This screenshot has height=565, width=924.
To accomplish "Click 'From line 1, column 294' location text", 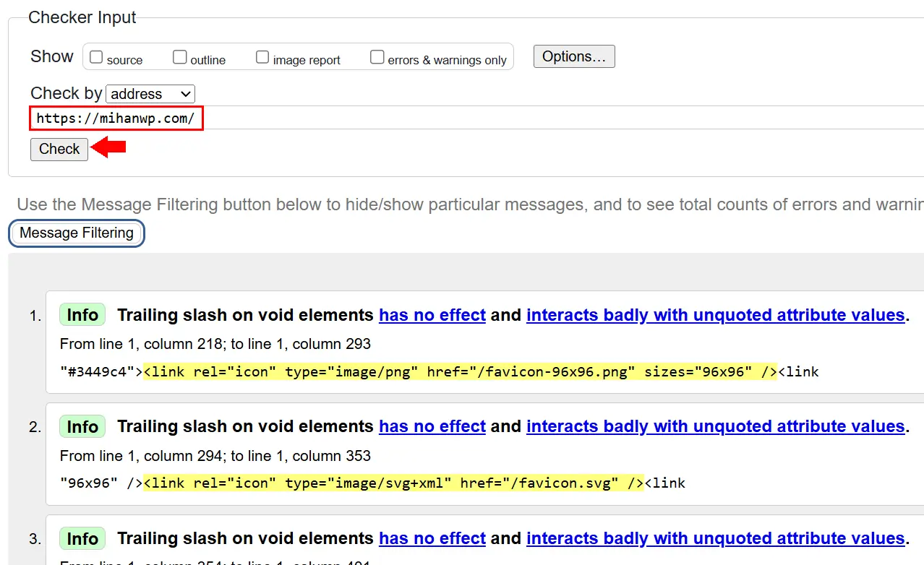I will 215,456.
